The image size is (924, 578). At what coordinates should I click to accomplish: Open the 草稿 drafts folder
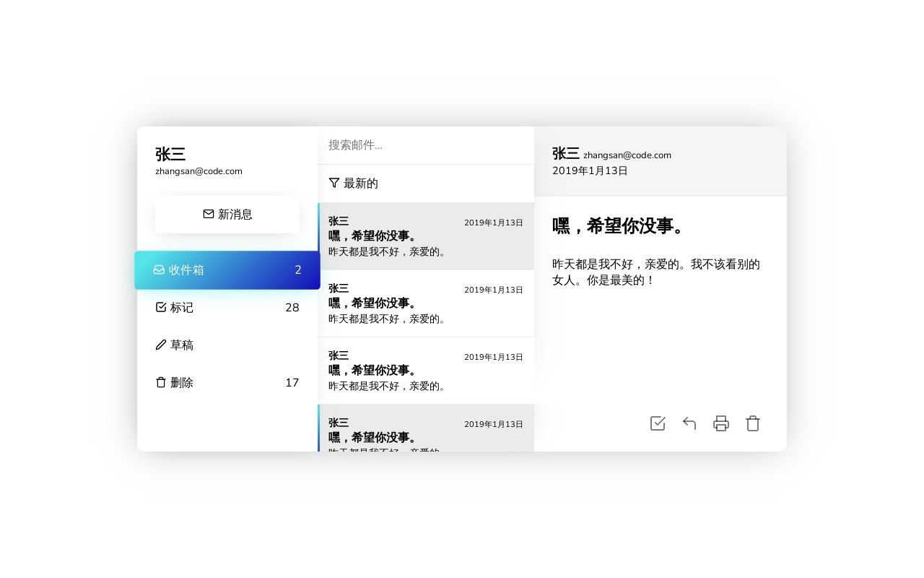tap(227, 345)
